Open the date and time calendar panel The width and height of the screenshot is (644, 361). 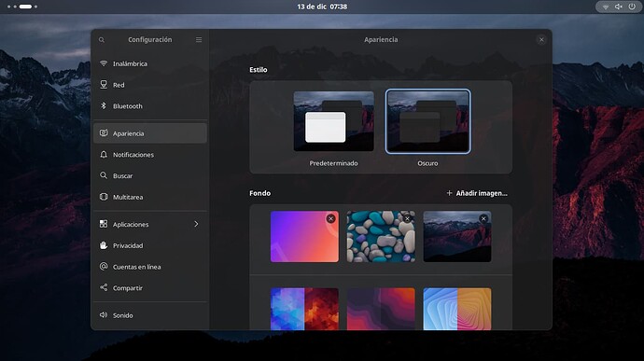point(322,7)
